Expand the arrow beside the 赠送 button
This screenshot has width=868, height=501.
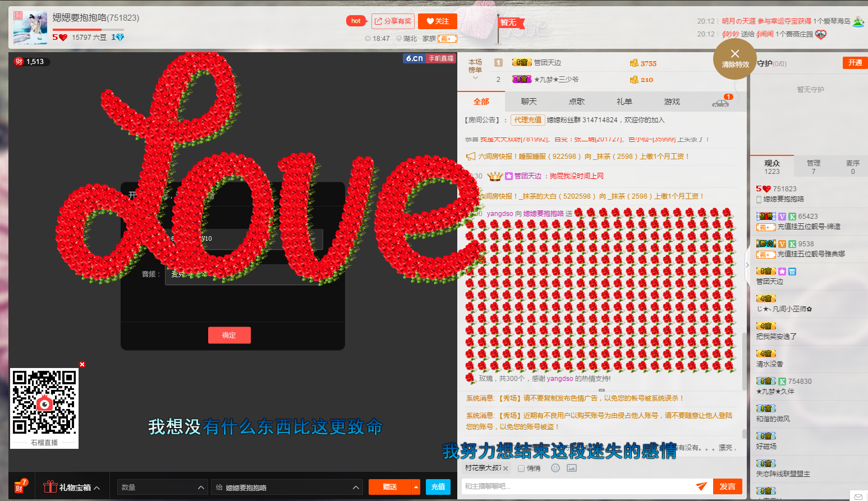click(x=416, y=487)
